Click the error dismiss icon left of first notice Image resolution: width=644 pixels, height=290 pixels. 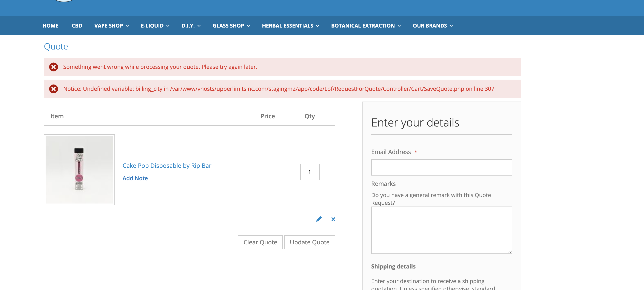pos(54,67)
